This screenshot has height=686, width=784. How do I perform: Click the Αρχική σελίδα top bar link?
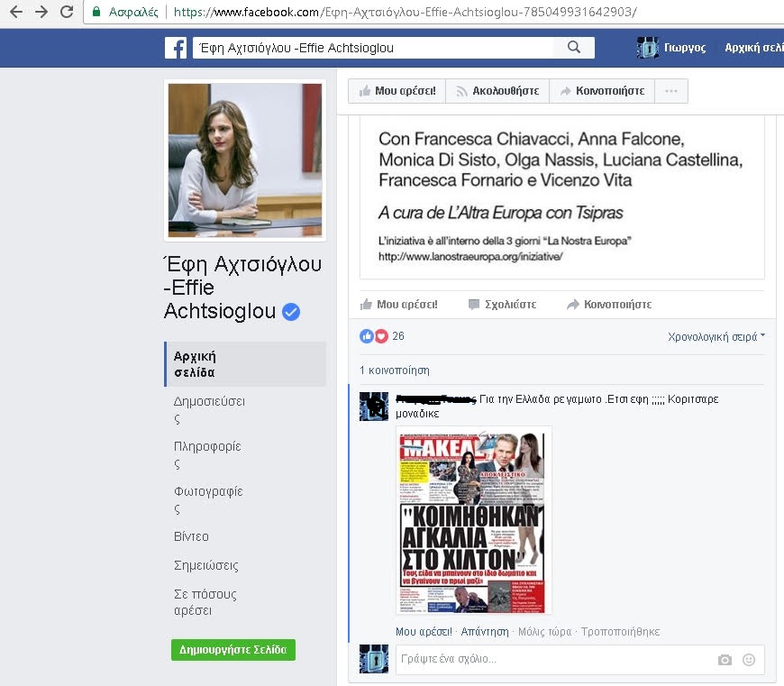(x=754, y=48)
